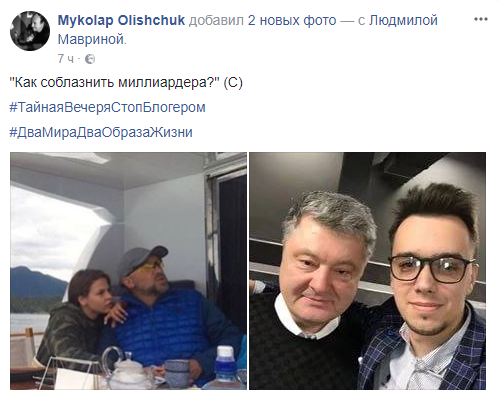The width and height of the screenshot is (498, 401).
Task: Click the glass teapot in the yacht photo
Action: [125, 369]
